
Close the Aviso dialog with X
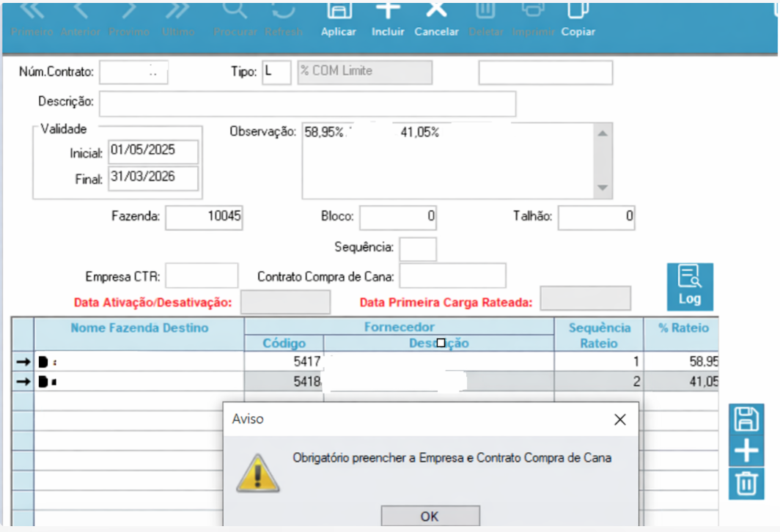[x=620, y=420]
